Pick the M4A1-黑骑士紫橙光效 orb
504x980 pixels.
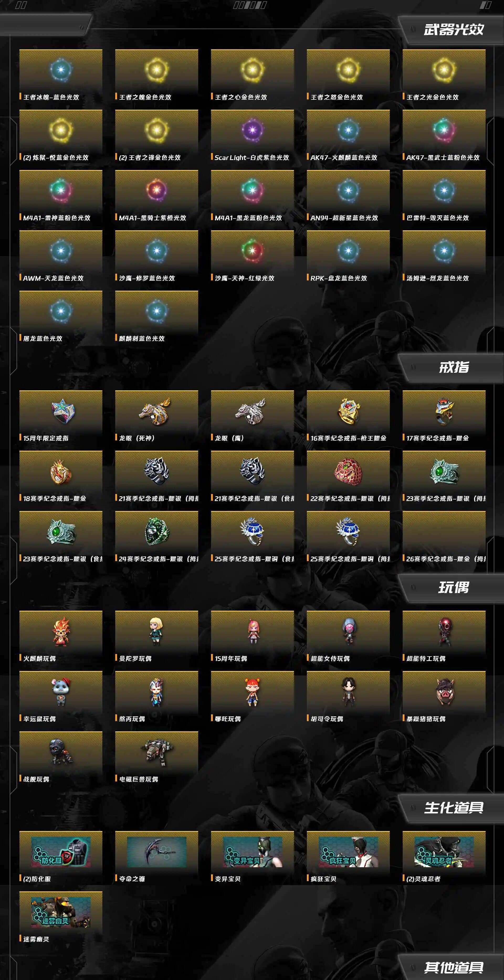157,190
